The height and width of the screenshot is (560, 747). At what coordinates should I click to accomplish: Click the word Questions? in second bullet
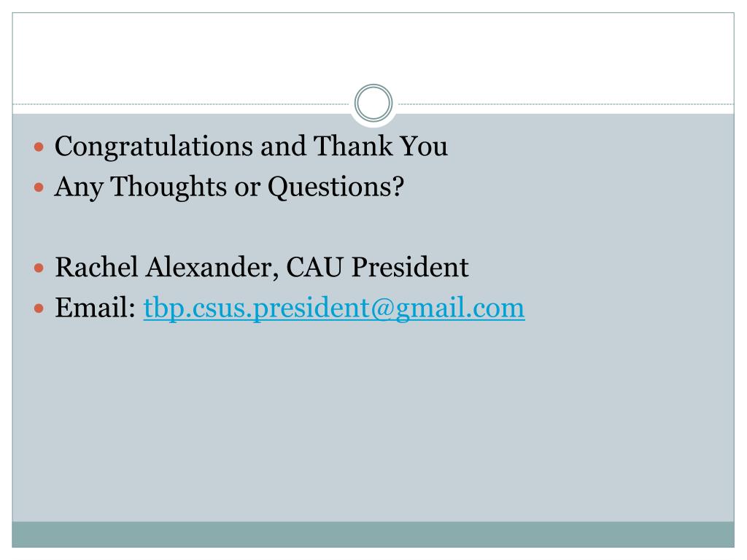(x=336, y=187)
